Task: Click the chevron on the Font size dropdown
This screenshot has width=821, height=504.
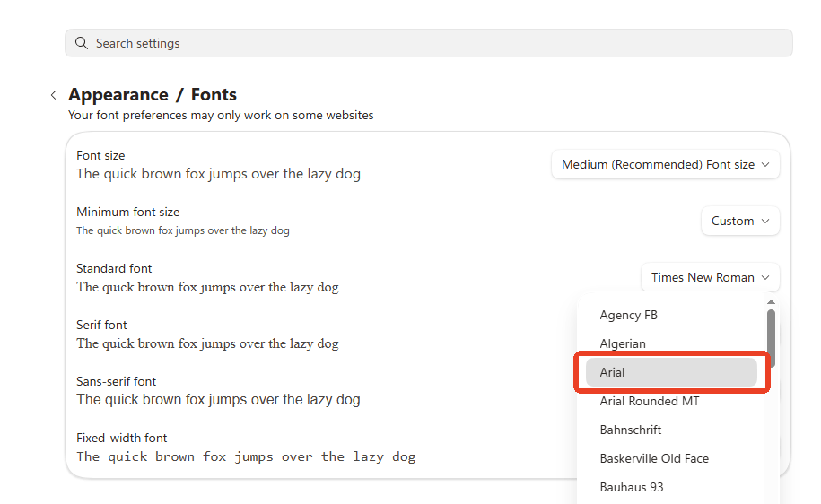Action: coord(765,165)
